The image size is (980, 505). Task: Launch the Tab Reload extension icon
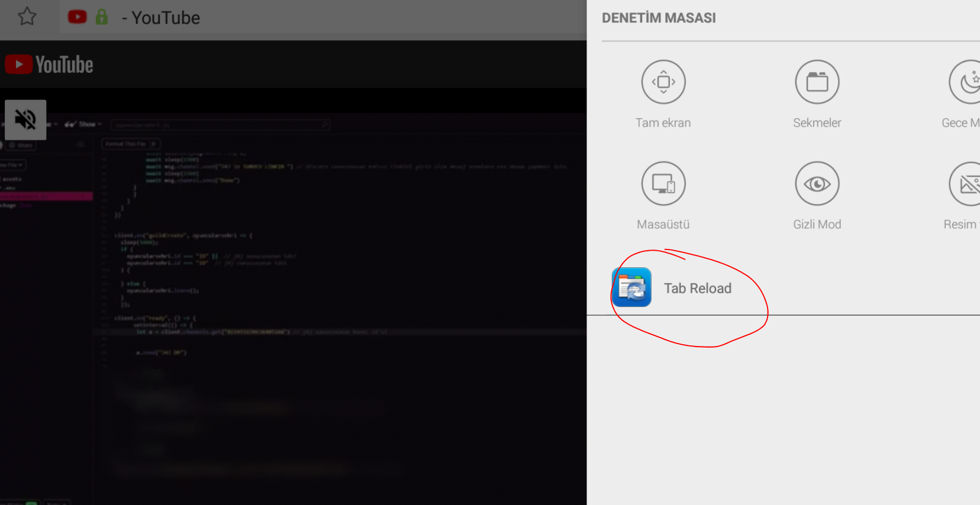pos(631,287)
